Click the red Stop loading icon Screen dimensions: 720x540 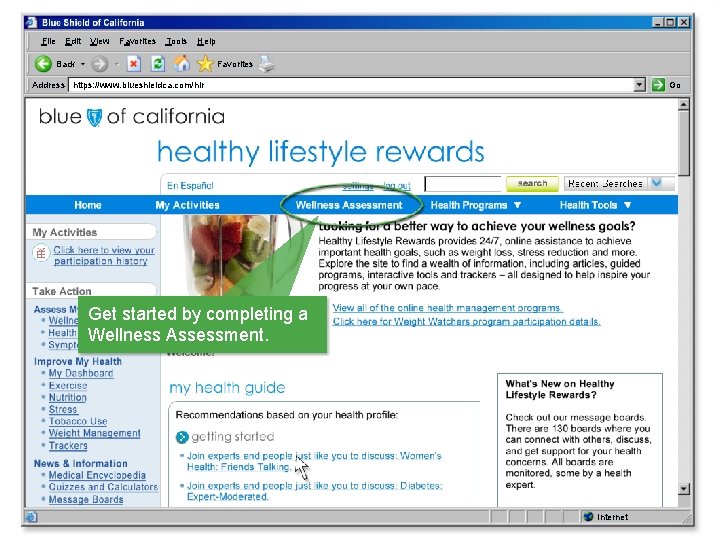(134, 64)
